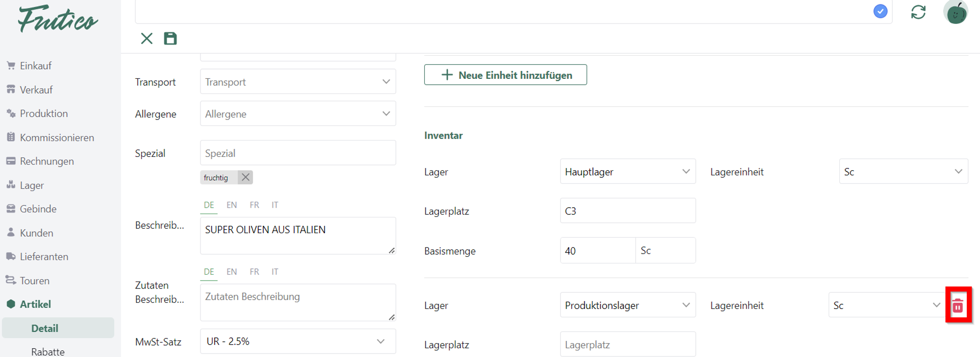This screenshot has width=980, height=357.
Task: Click the Lagerplatz field containing C3
Action: point(627,211)
